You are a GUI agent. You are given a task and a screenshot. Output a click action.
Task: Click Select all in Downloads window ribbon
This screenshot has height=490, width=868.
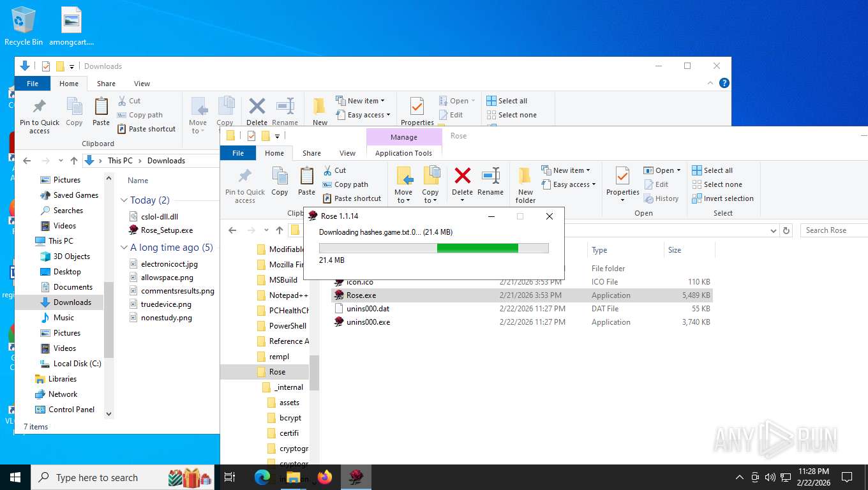[507, 101]
